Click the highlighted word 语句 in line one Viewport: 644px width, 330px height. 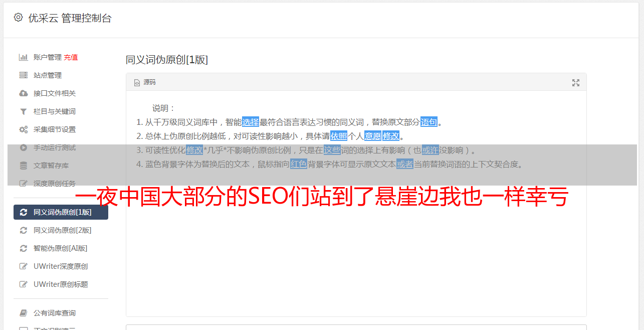point(429,122)
